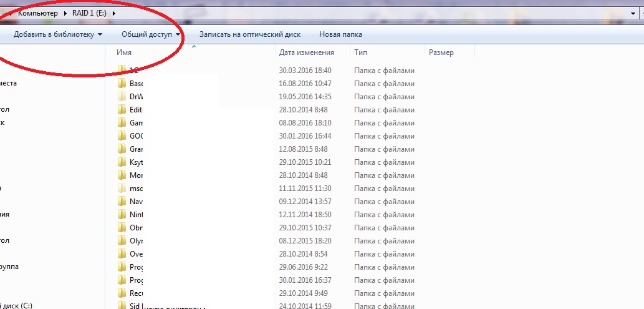Select the folder icon next to 'Obr'

tap(122, 227)
